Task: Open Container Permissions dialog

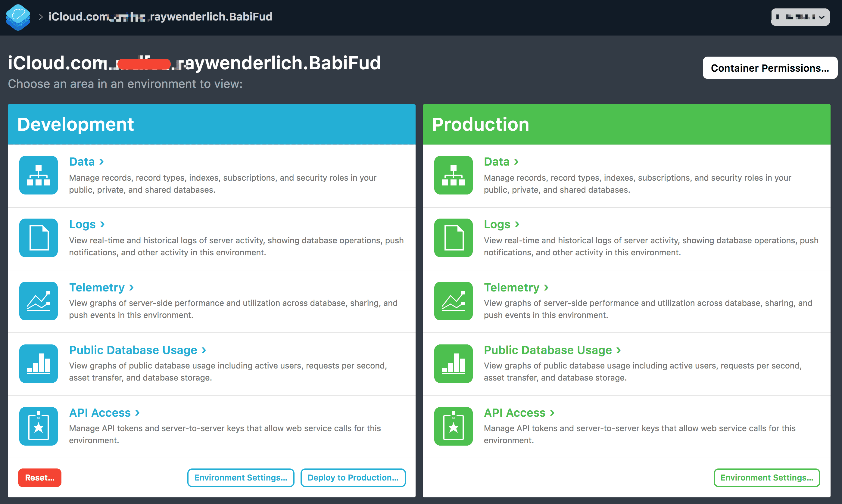Action: point(769,68)
